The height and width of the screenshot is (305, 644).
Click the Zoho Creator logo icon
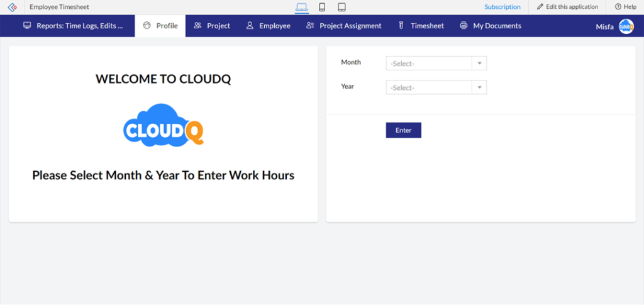point(12,7)
